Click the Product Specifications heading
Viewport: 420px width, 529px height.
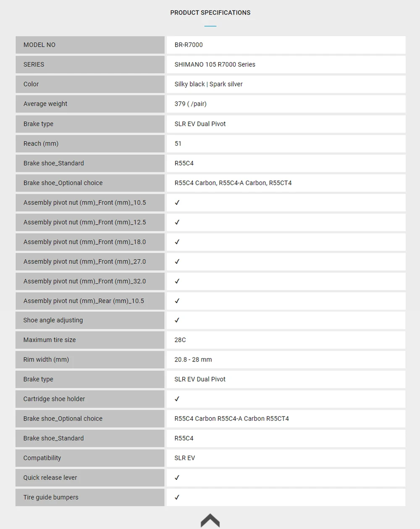click(x=210, y=13)
